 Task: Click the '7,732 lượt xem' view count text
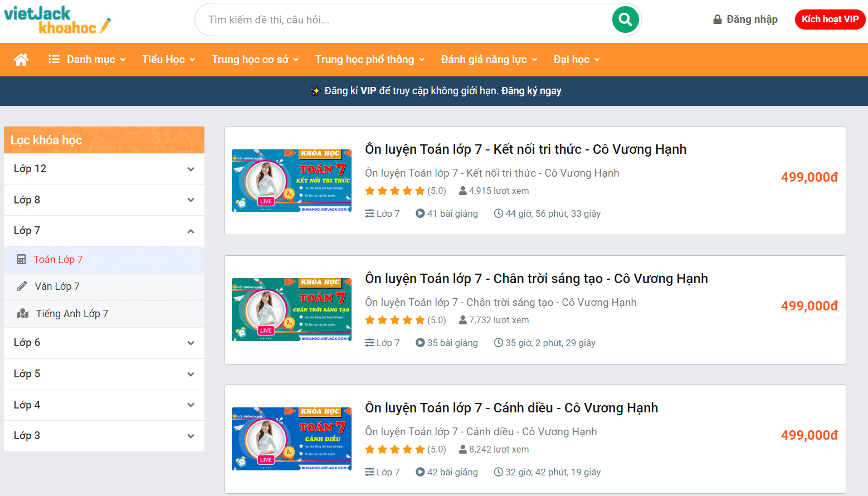tap(499, 320)
